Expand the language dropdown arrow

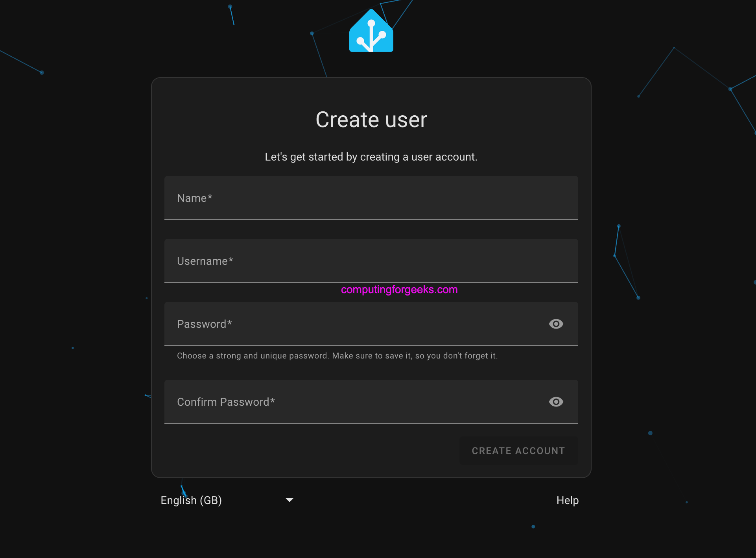tap(289, 500)
